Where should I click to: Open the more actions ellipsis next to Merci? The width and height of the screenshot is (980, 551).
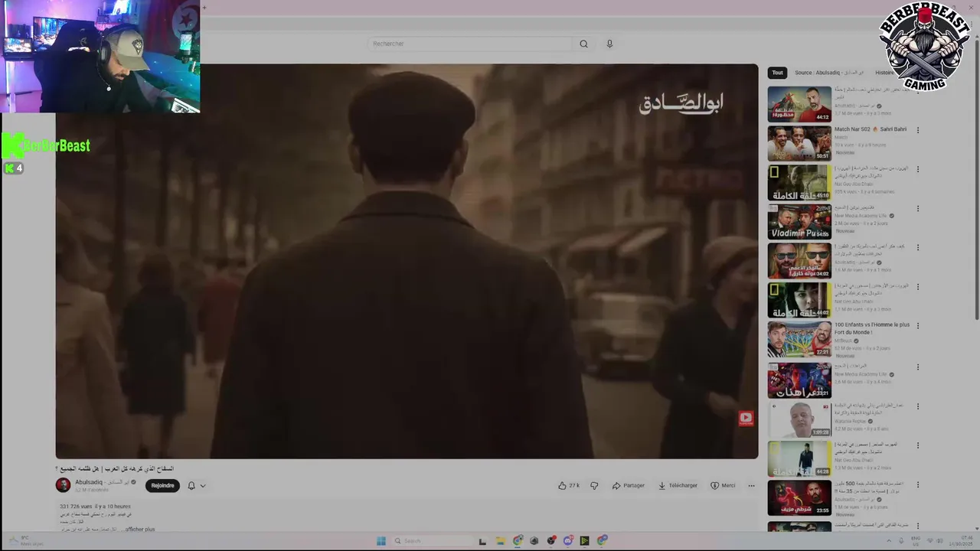pyautogui.click(x=751, y=485)
